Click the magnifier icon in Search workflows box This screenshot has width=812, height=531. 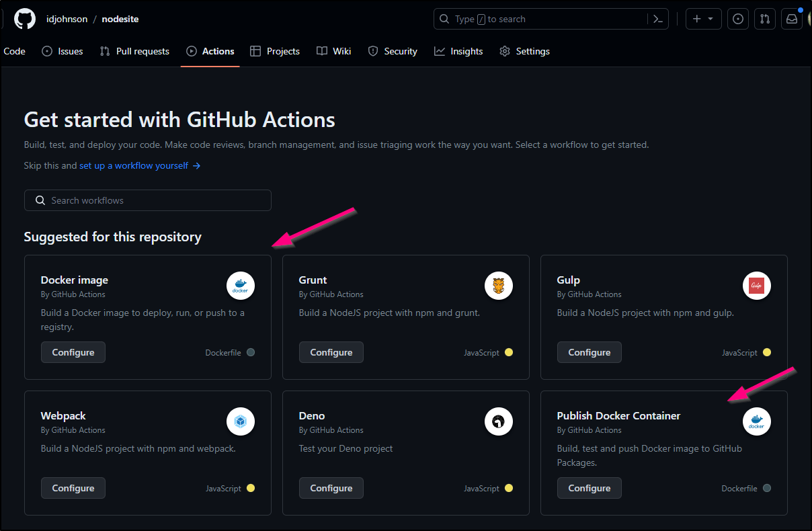coord(40,200)
